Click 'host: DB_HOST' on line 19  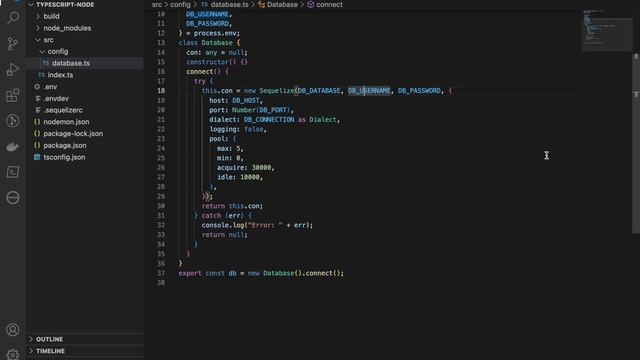coord(236,100)
